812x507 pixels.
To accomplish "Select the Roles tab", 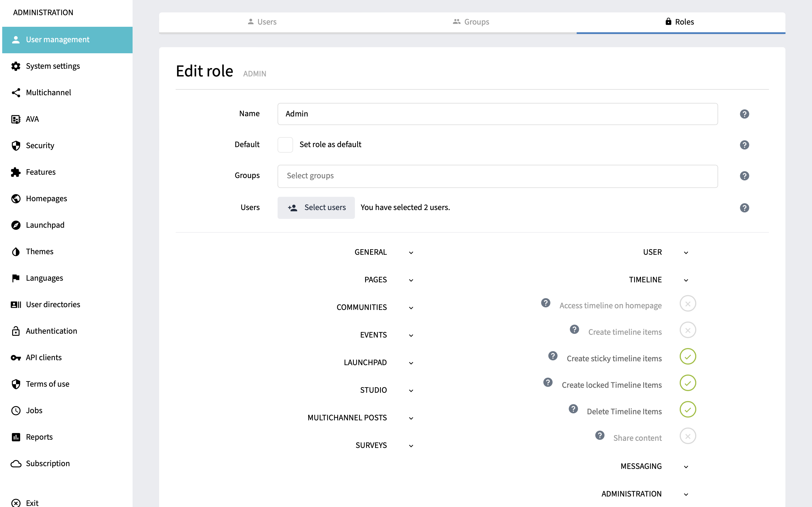I will pos(679,22).
